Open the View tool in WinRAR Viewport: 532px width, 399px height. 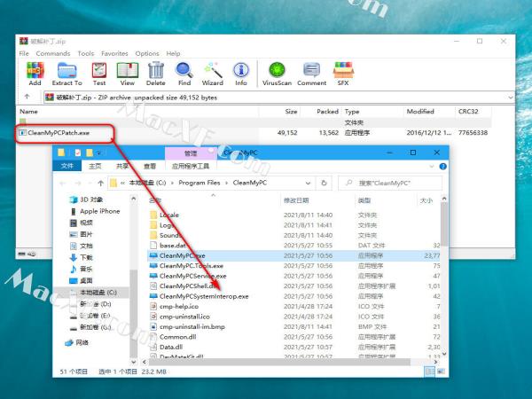click(x=127, y=74)
